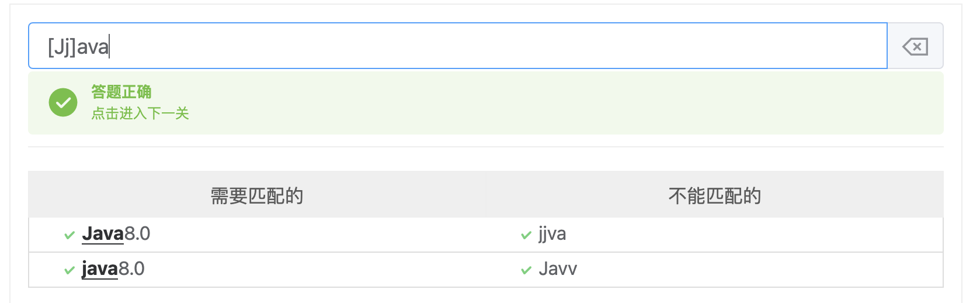This screenshot has width=980, height=303.
Task: Click the Javv non-matching entry
Action: (x=558, y=269)
